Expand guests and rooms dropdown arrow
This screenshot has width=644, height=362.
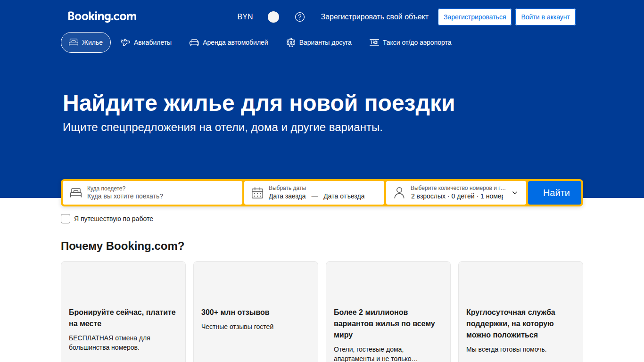coord(515,193)
